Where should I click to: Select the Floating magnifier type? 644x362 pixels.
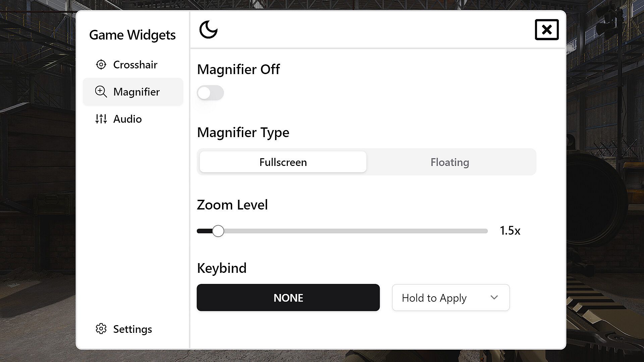click(x=450, y=162)
